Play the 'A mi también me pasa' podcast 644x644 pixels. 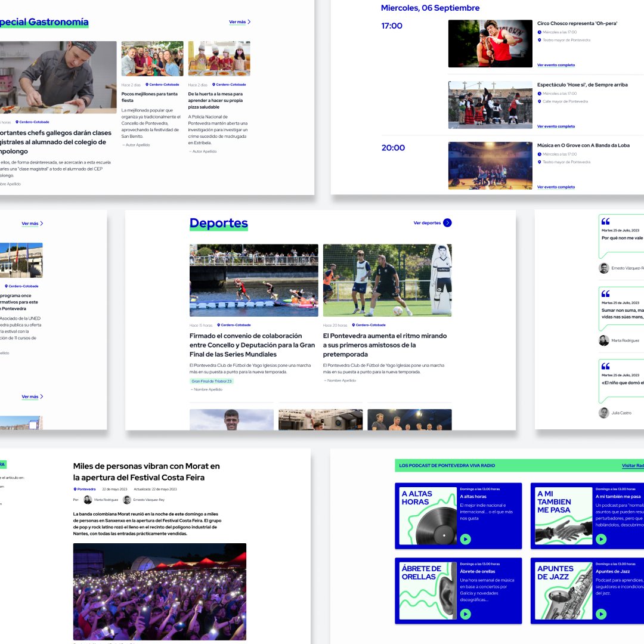point(602,538)
